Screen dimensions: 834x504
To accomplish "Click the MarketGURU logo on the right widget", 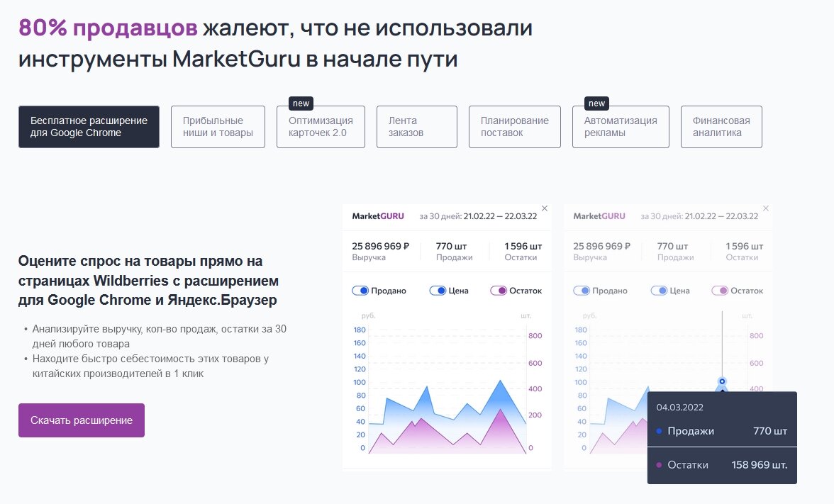I will (x=599, y=215).
